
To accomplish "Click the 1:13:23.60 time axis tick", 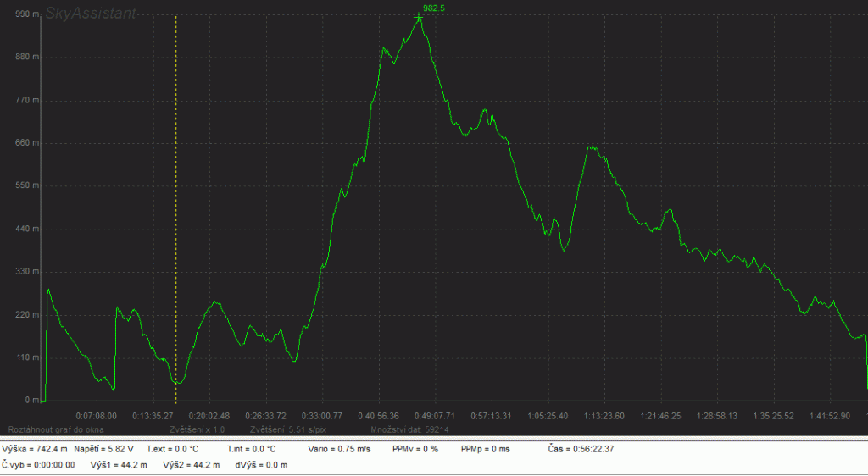I will click(604, 416).
